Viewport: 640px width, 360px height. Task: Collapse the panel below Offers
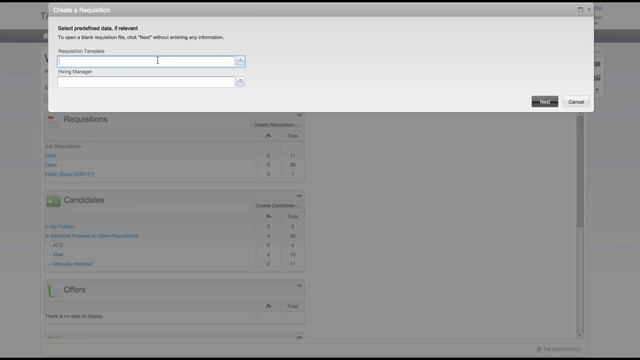(x=299, y=338)
